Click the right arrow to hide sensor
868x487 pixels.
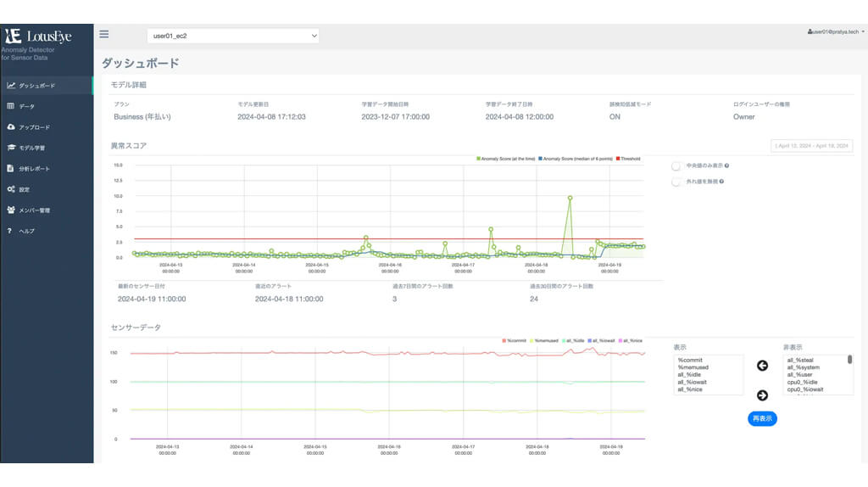tap(761, 395)
